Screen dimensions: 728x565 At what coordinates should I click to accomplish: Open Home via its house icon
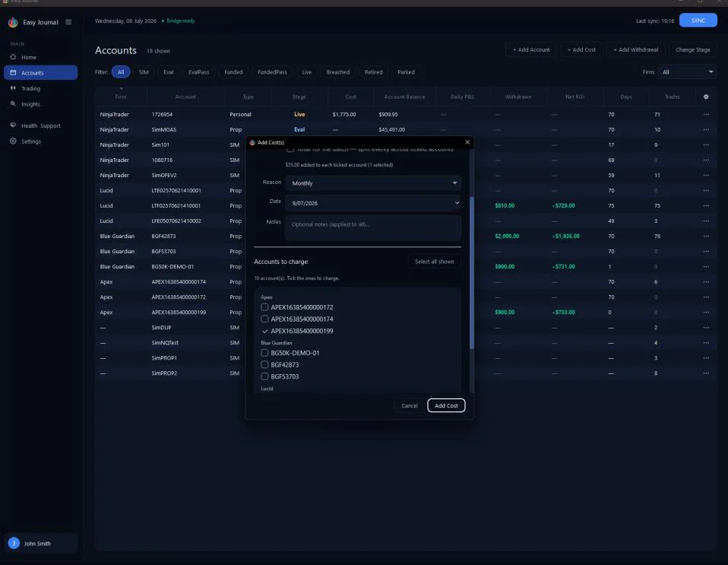point(13,57)
